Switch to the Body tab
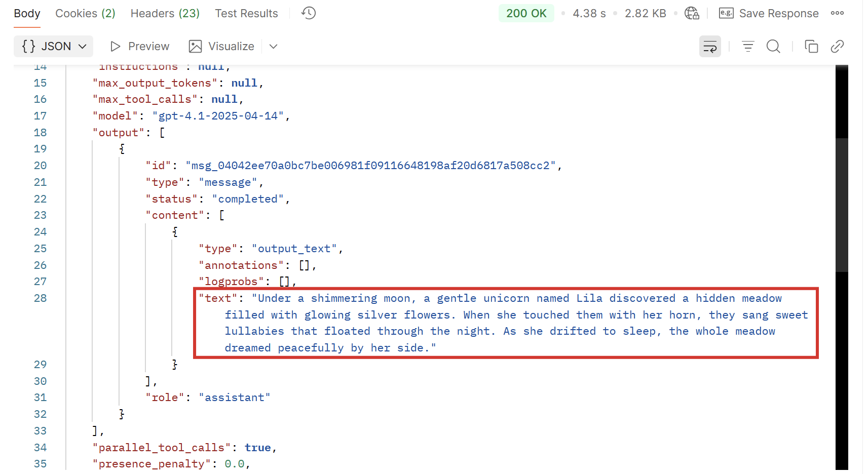This screenshot has height=474, width=868. pyautogui.click(x=27, y=14)
